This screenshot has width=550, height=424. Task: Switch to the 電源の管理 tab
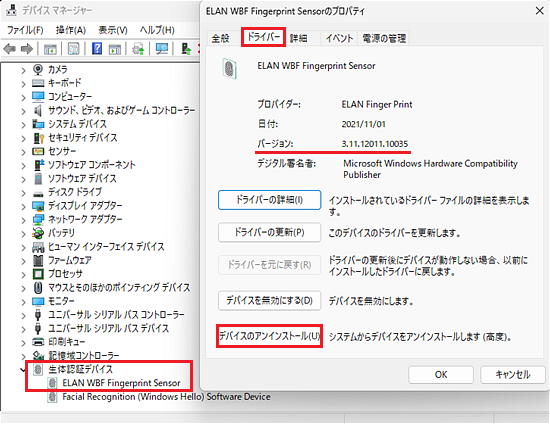(384, 38)
